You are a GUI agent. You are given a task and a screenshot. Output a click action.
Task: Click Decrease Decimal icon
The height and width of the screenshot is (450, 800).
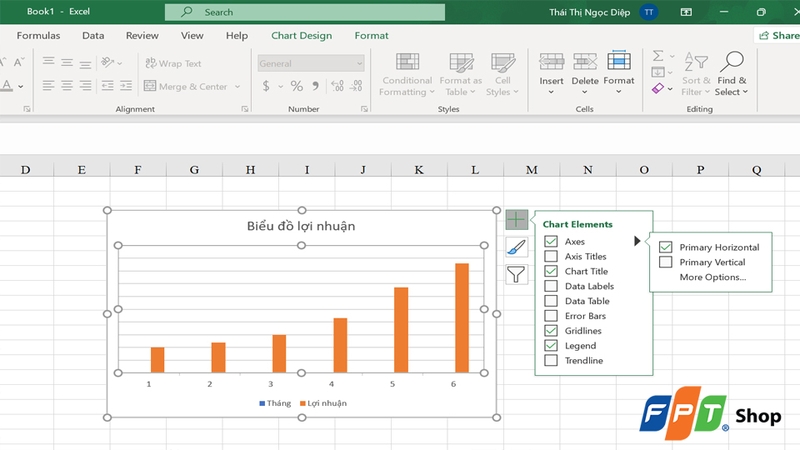[356, 86]
